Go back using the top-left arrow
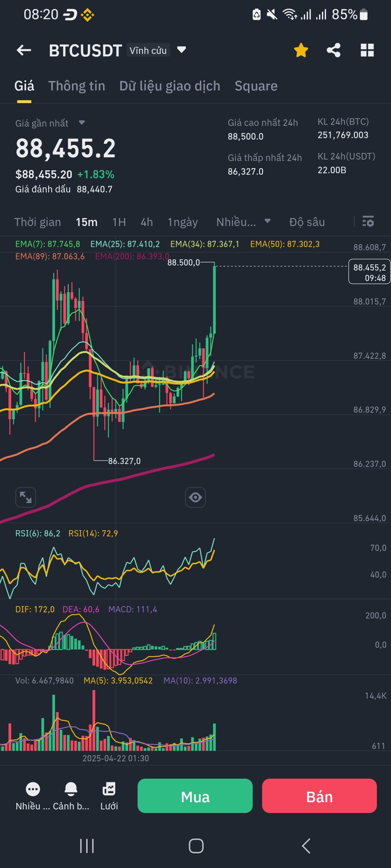The image size is (391, 868). (x=24, y=50)
